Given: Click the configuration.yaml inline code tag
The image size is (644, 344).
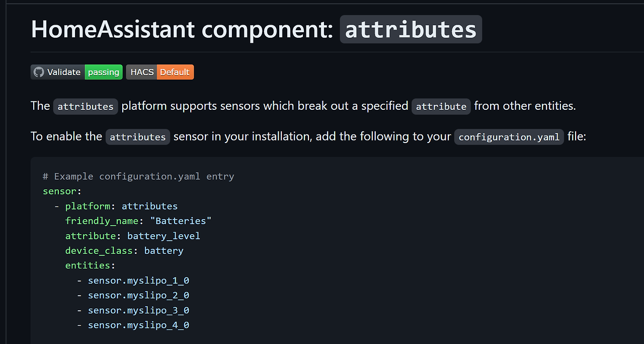Looking at the screenshot, I should point(509,137).
